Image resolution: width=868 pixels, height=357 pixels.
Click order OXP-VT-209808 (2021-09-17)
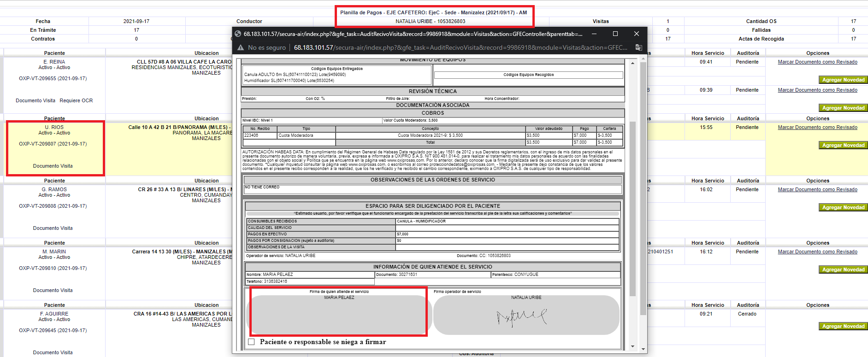tap(53, 206)
